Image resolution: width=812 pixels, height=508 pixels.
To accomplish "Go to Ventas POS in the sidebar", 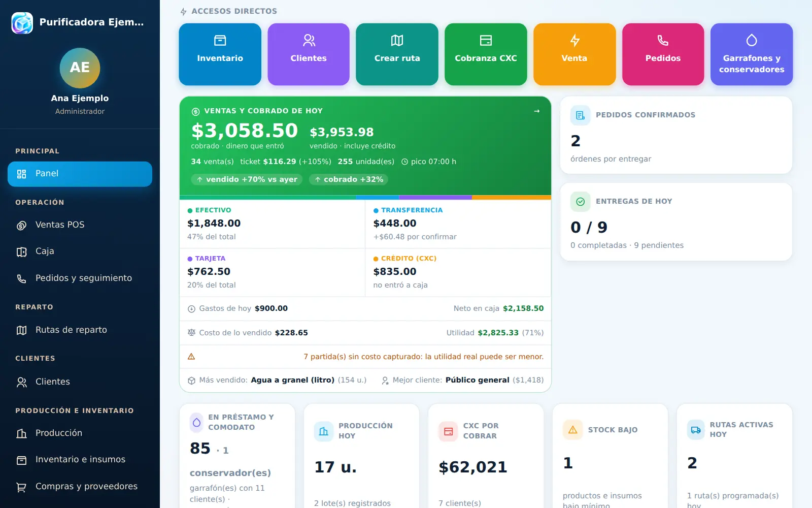I will (80, 225).
